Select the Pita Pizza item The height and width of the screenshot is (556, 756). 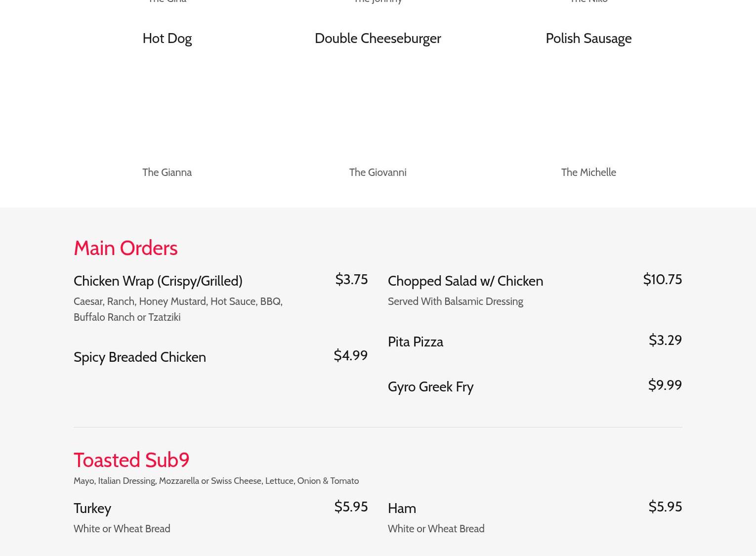tap(416, 342)
